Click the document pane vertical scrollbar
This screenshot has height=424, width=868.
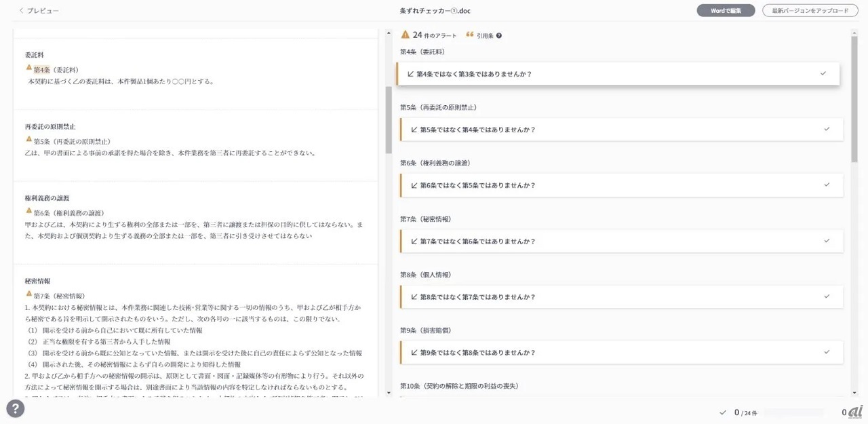(x=389, y=119)
